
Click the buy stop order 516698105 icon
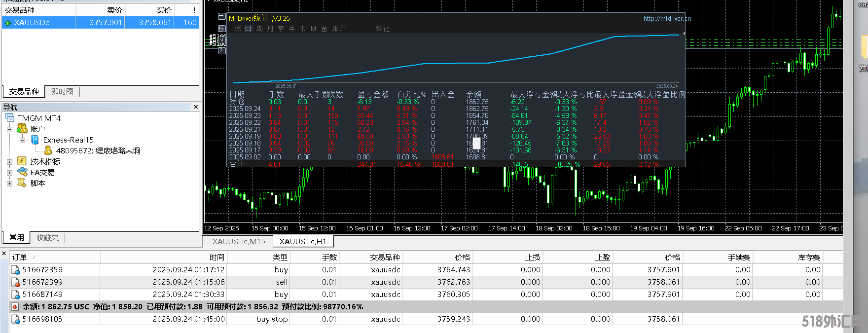15,319
